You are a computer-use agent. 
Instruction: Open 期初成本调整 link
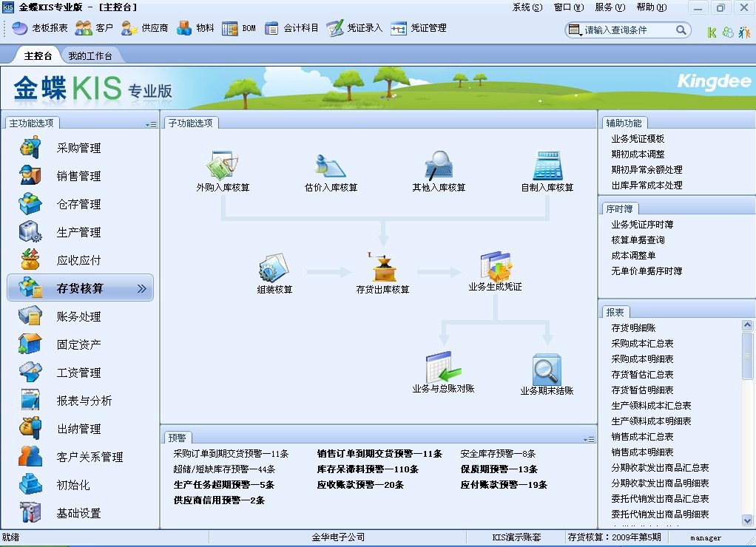pos(638,154)
